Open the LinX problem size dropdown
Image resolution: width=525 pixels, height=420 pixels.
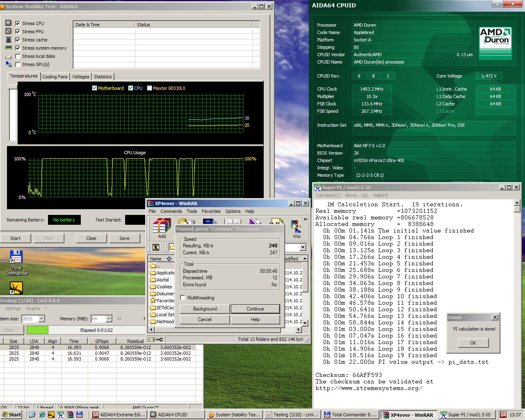[41, 319]
